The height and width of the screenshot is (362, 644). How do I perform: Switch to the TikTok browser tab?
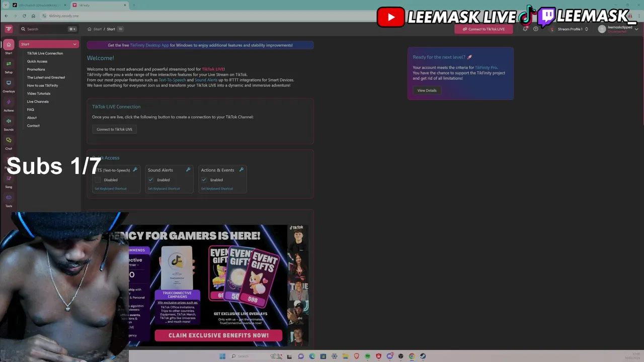click(39, 5)
